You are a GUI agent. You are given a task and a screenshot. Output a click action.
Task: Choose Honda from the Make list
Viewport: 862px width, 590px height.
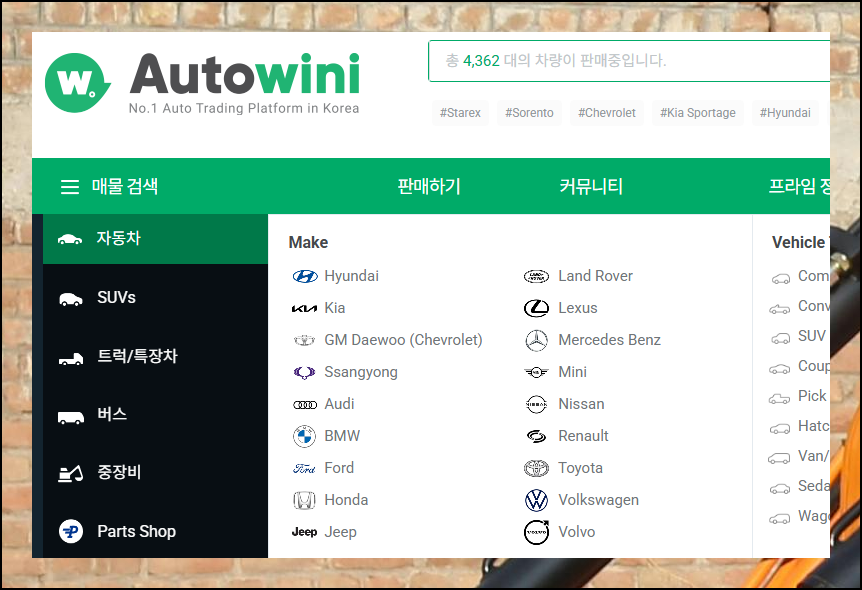point(346,500)
